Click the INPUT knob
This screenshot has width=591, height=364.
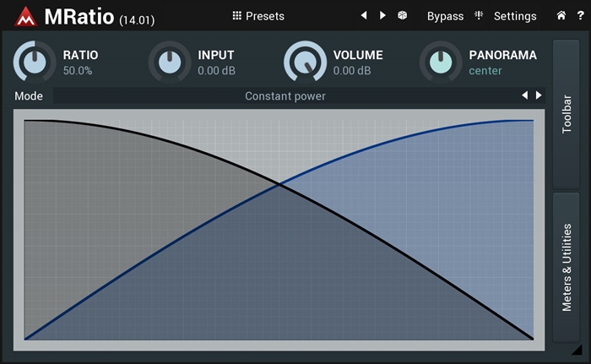170,62
